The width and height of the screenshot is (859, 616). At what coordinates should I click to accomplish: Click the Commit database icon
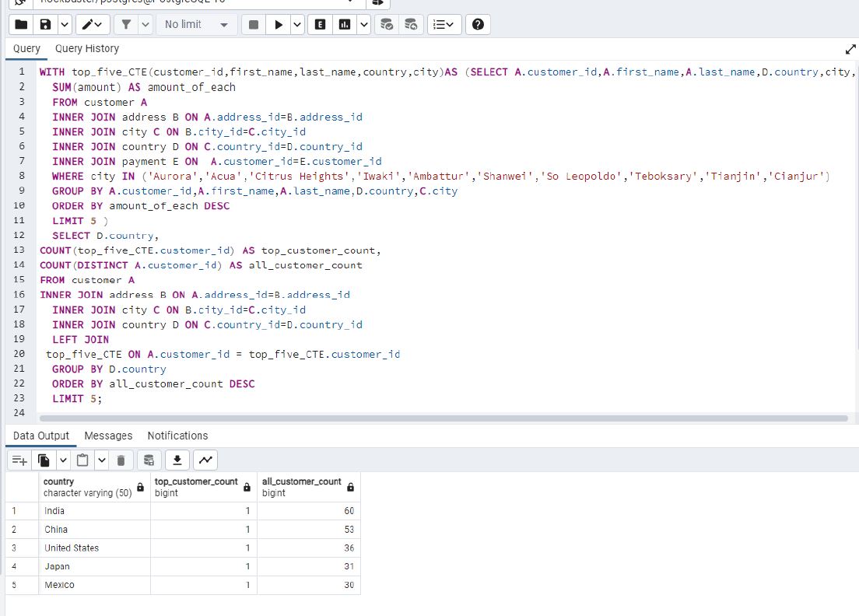click(x=385, y=25)
